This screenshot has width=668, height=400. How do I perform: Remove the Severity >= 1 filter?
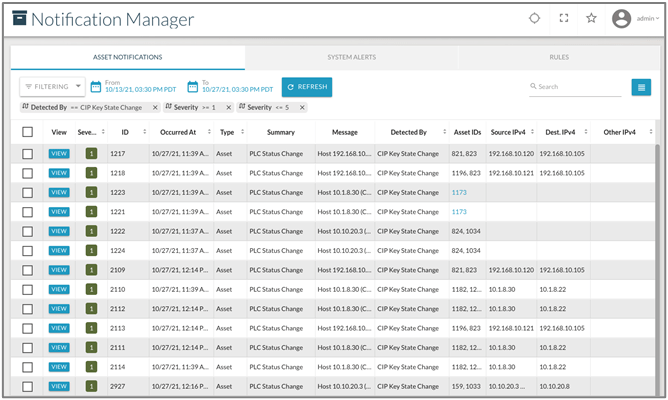tap(228, 107)
